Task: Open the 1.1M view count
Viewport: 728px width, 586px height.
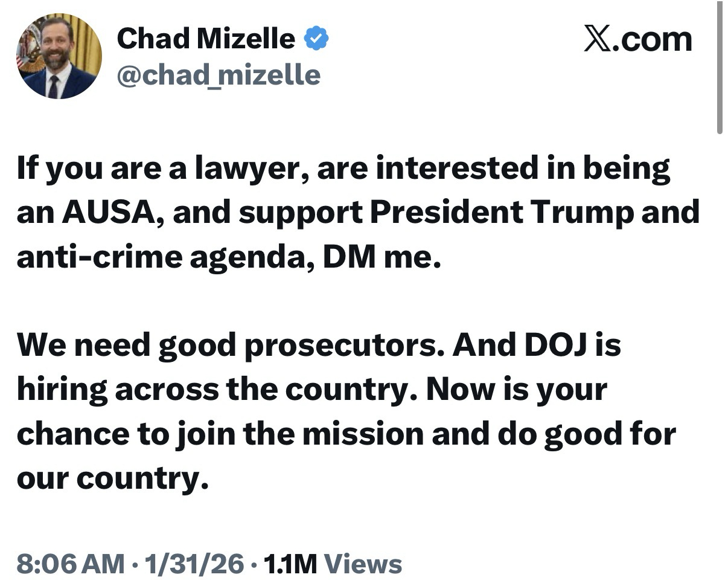Action: [291, 564]
